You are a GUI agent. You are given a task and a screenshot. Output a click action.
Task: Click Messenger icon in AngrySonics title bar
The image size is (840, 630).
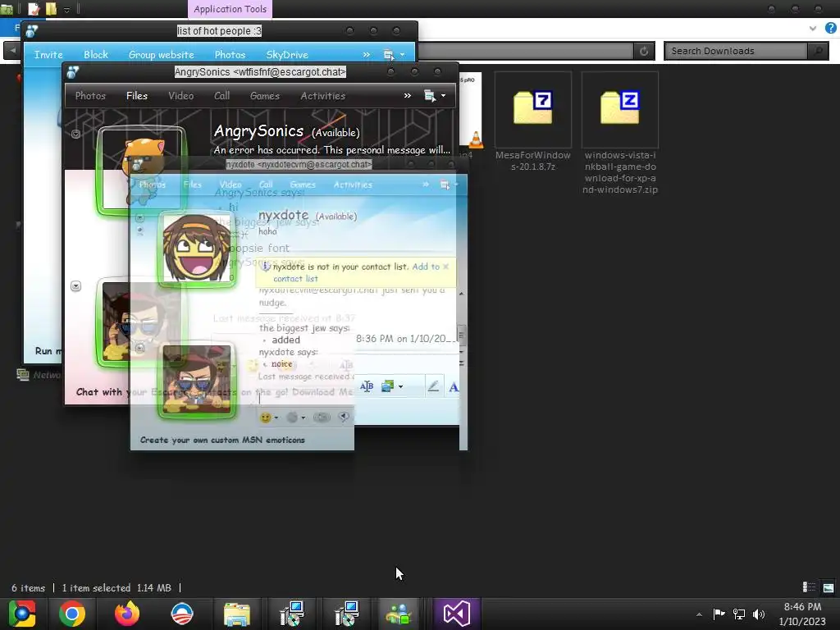coord(73,72)
